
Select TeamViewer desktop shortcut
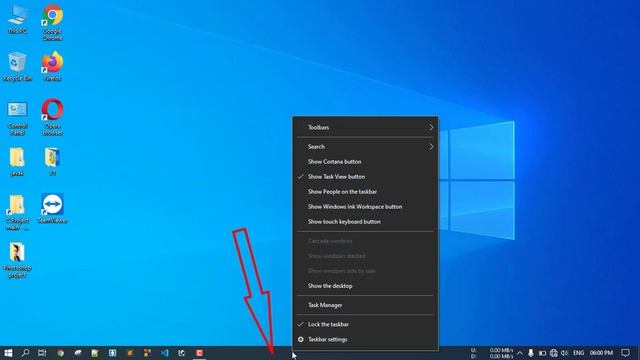click(x=52, y=209)
